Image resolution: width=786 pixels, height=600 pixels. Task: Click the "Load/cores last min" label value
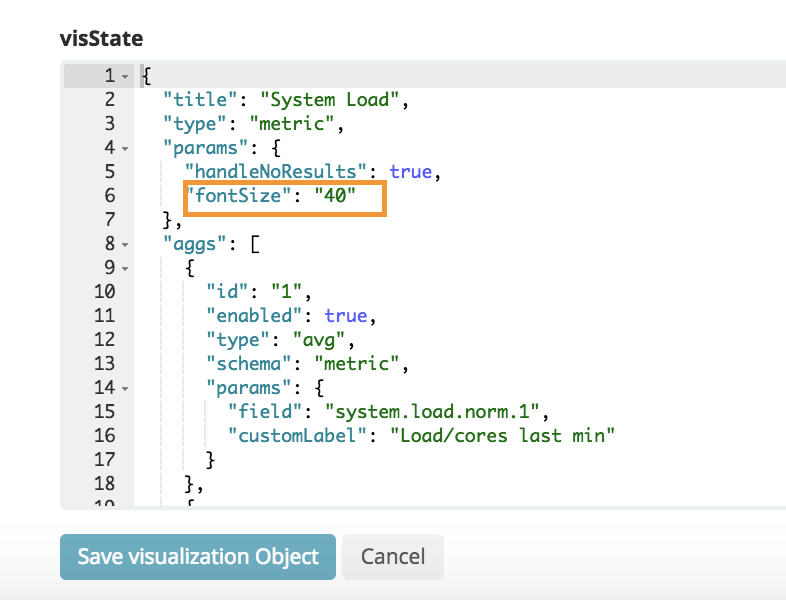click(502, 436)
